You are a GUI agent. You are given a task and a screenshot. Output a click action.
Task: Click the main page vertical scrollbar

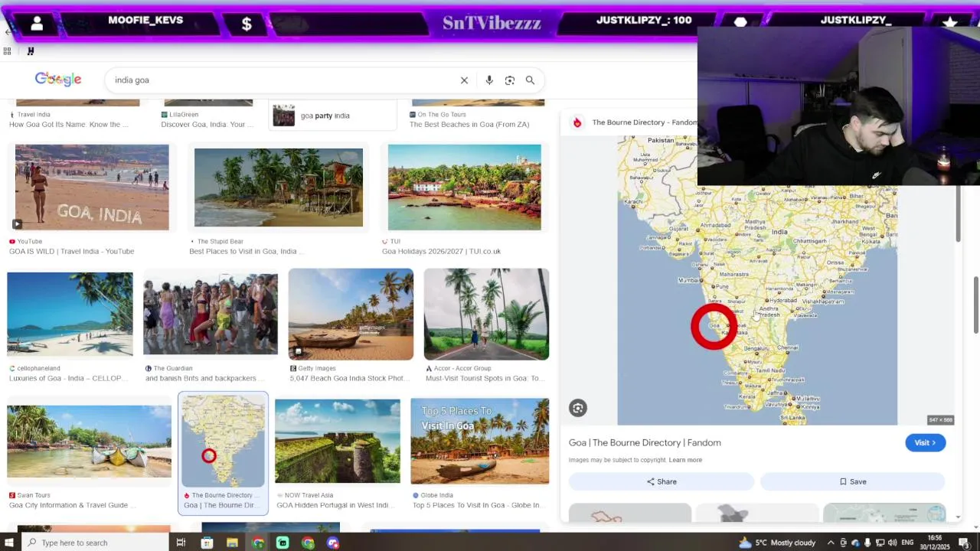[976, 306]
